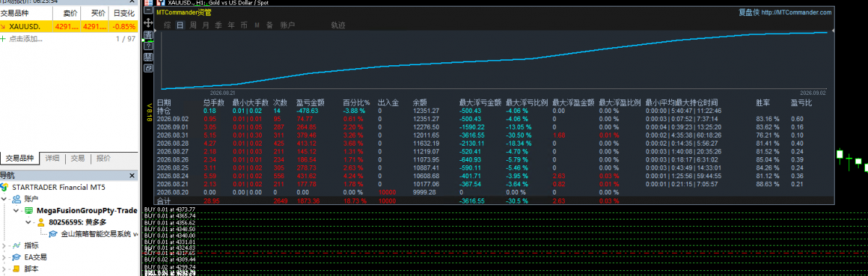Collapse the 80256595 account node

[28, 222]
